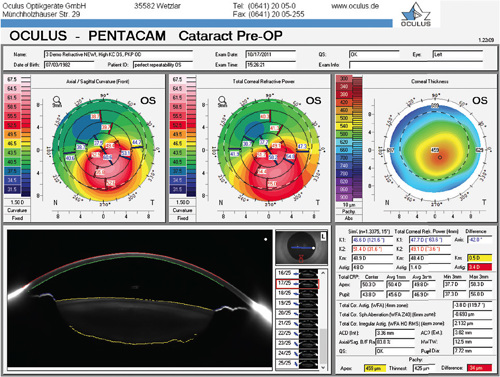Click the Total Corneal Refr. Power K1 field
This screenshot has width=500, height=377.
(x=430, y=240)
